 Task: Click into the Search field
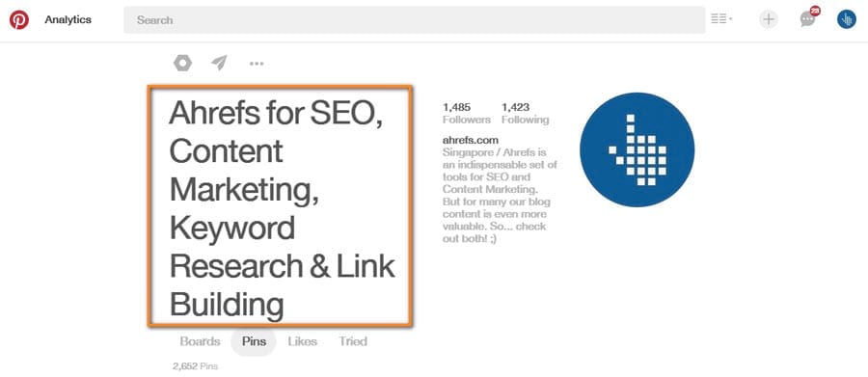414,20
